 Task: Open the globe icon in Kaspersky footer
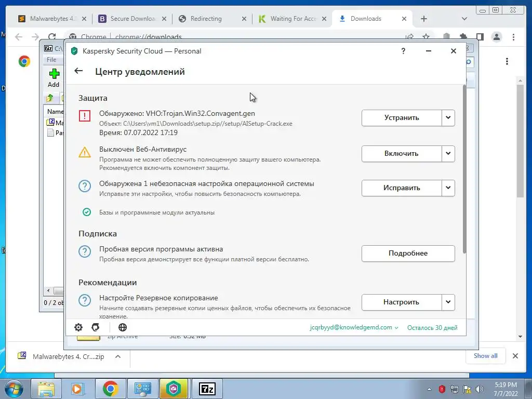pos(123,327)
